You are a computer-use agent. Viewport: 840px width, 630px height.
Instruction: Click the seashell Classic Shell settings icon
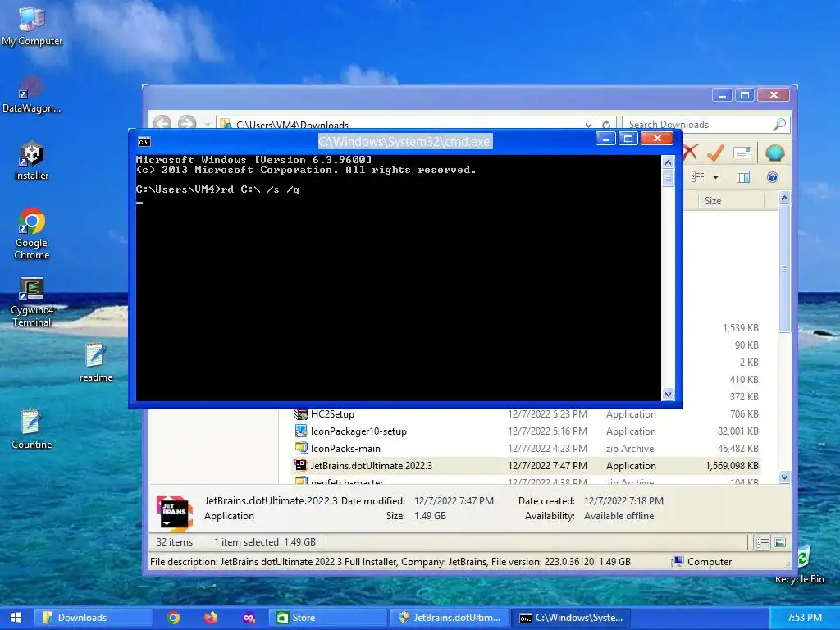pyautogui.click(x=774, y=153)
